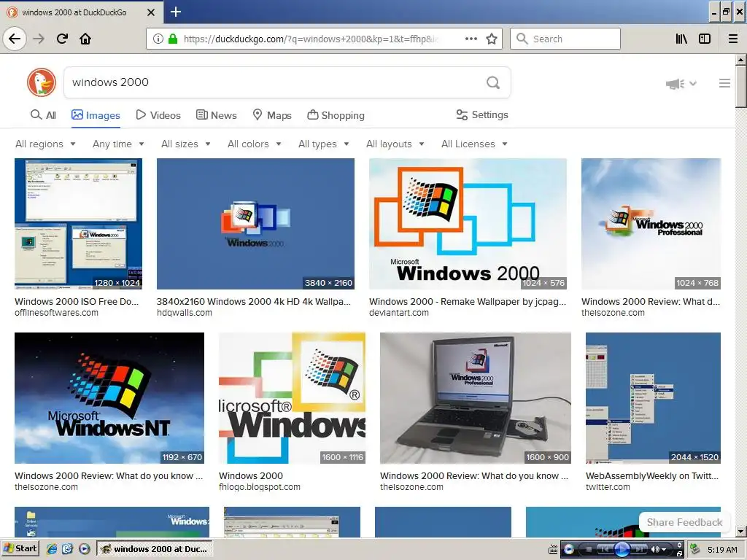Click the DuckDuckGo duck logo
Image resolution: width=747 pixels, height=560 pixels.
[x=42, y=82]
